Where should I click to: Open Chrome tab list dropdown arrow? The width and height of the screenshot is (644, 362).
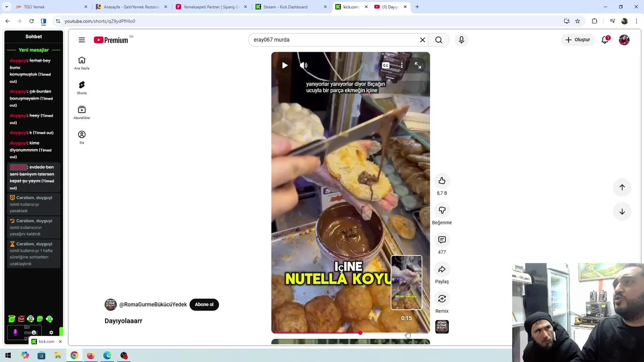tap(7, 7)
